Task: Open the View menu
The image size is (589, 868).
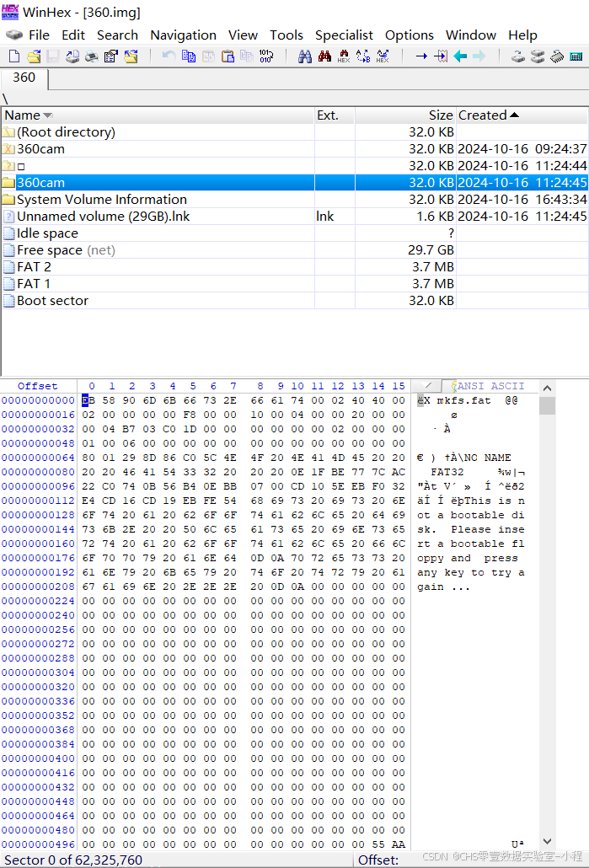Action: click(x=243, y=35)
